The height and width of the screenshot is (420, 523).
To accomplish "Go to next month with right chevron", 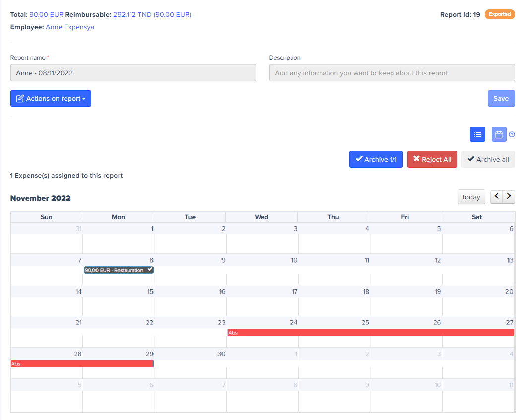I will tap(509, 197).
